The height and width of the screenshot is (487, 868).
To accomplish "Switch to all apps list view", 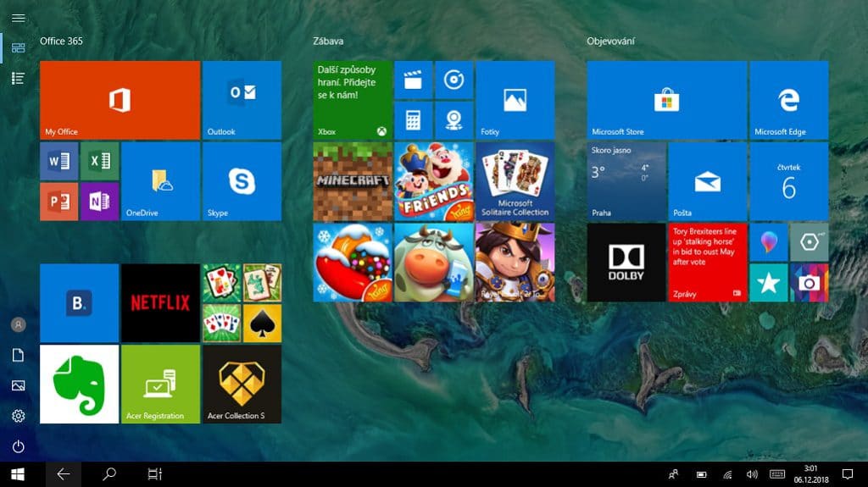I will pos(19,78).
